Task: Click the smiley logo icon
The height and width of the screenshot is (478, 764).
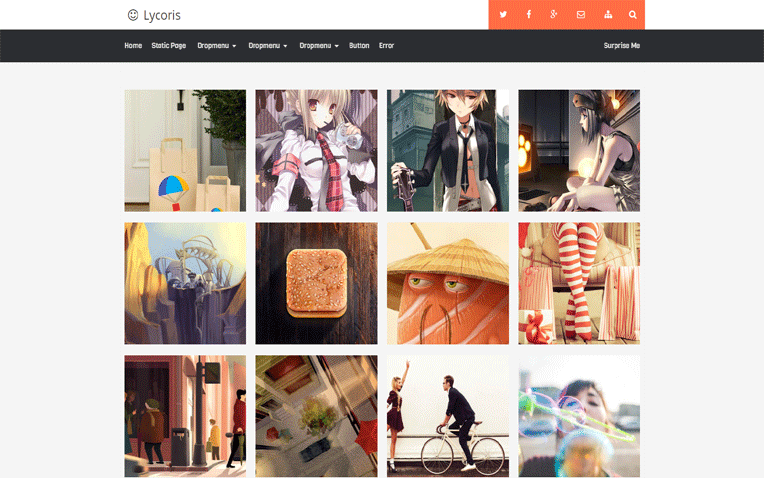Action: [133, 15]
